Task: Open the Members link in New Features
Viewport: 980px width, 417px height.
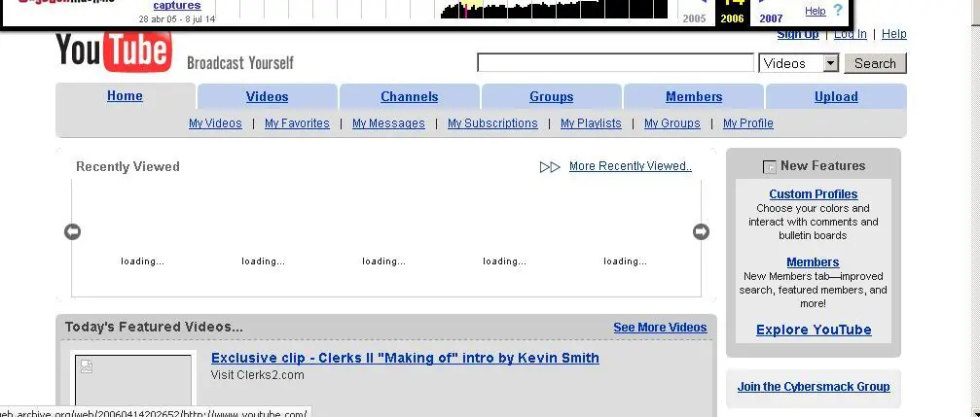Action: [813, 262]
